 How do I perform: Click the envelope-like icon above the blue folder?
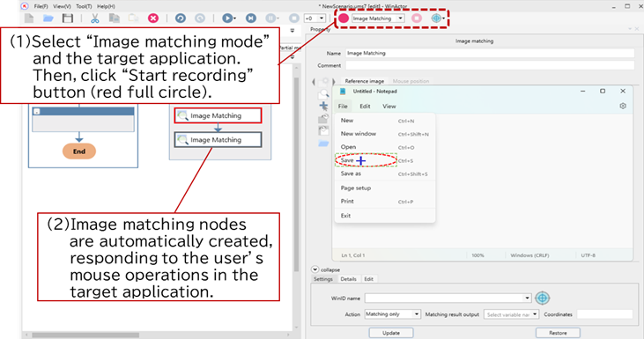pyautogui.click(x=323, y=131)
